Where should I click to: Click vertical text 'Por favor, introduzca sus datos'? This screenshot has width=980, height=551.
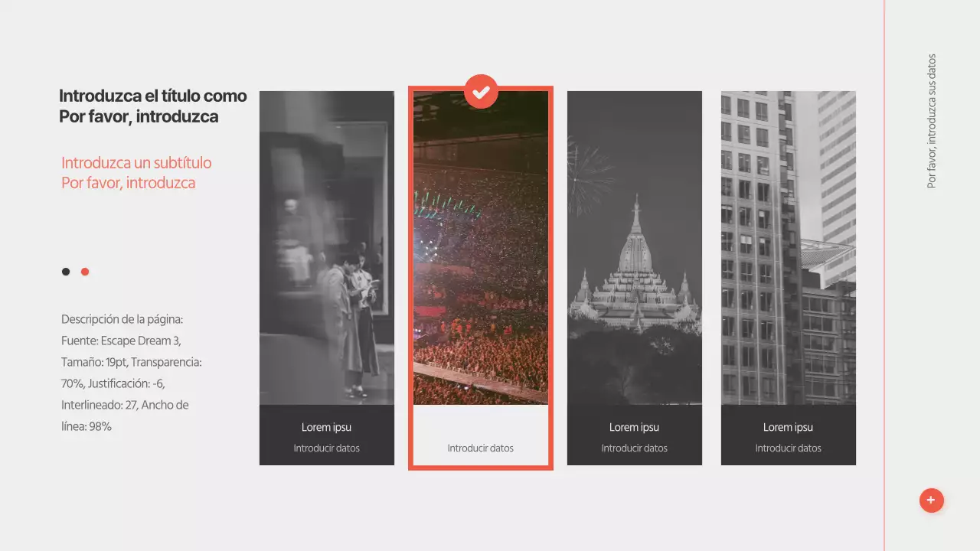click(932, 121)
